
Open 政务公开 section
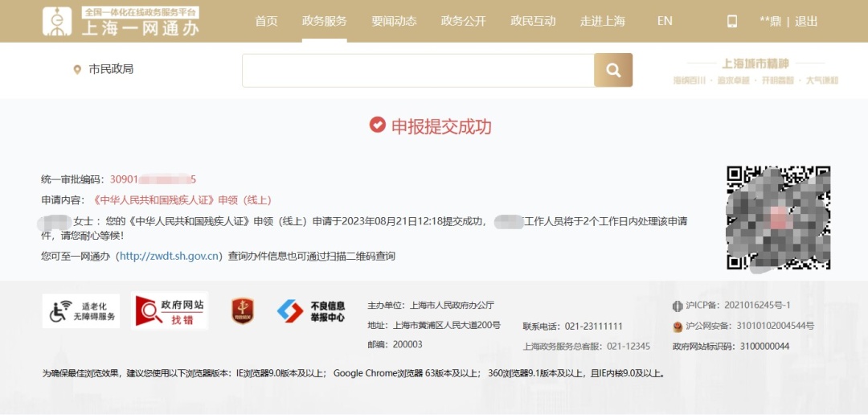pyautogui.click(x=464, y=21)
